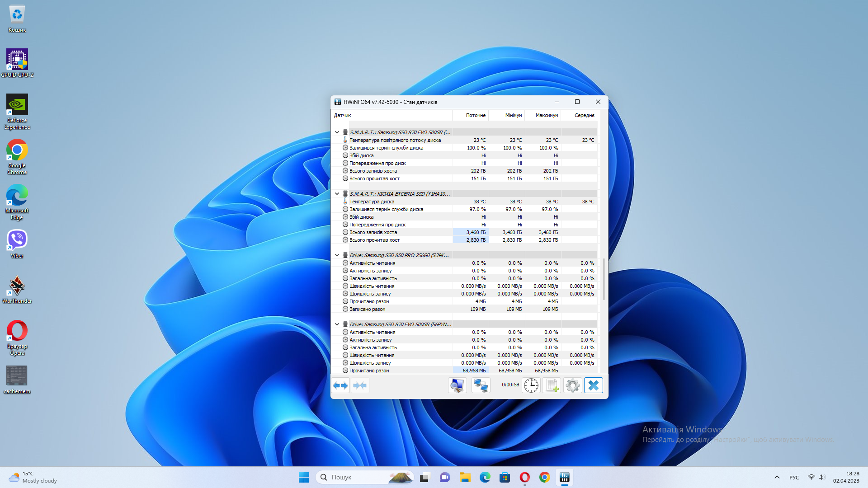Click the expand columns arrows button

(x=340, y=385)
